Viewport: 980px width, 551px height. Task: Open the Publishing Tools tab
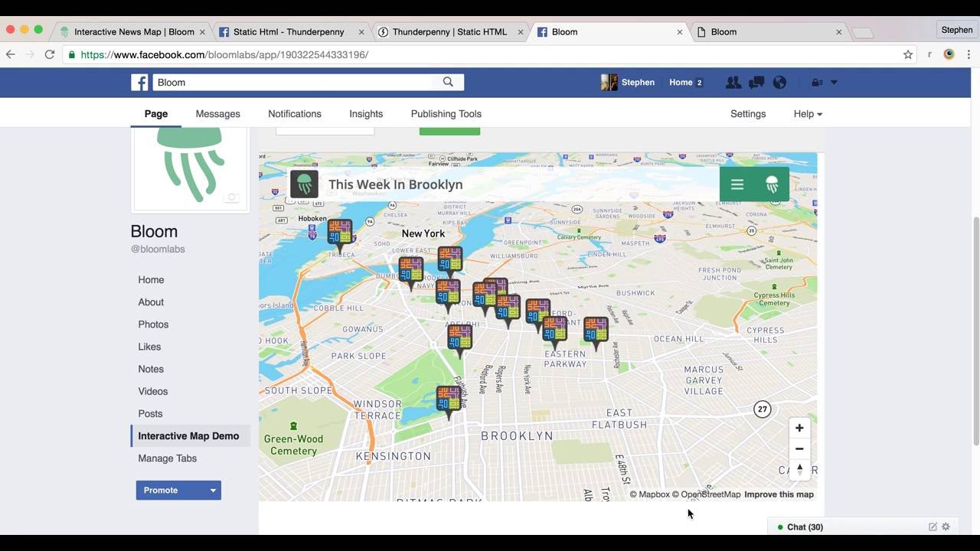(x=446, y=114)
